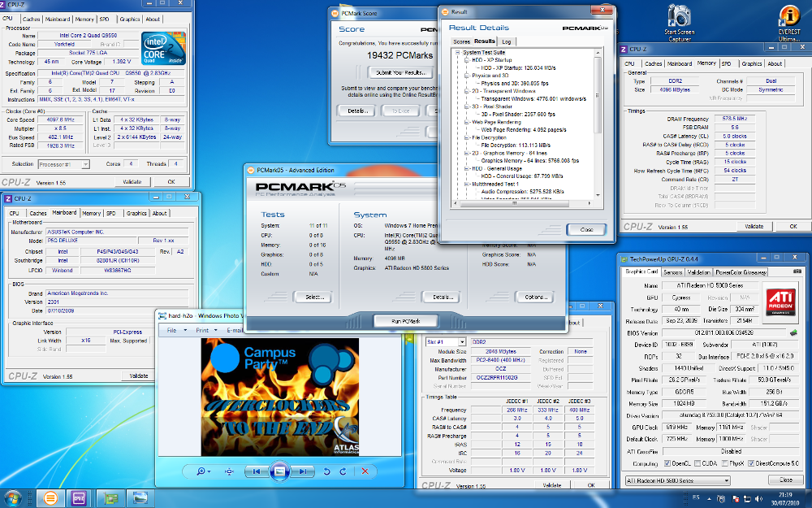Viewport: 812px width, 508px height.
Task: Open PowerColor Giveaway tab in GPU-Z
Action: pos(741,272)
